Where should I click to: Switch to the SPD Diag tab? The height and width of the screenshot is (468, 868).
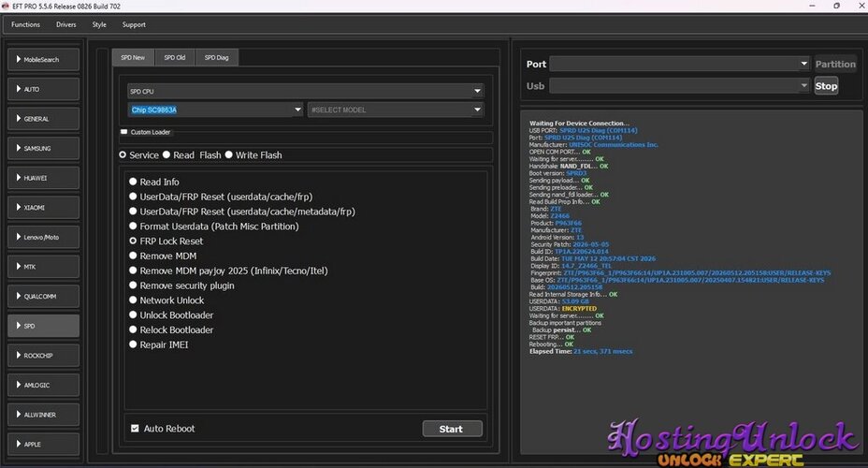[216, 58]
